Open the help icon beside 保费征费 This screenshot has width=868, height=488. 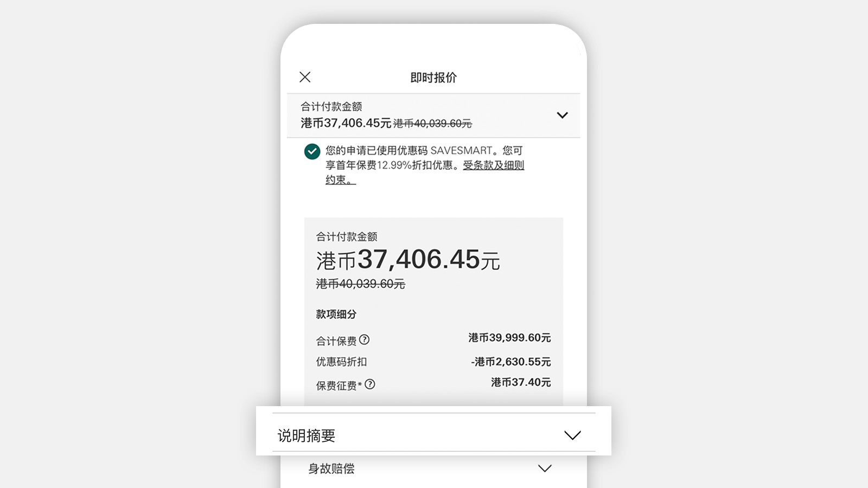(370, 384)
